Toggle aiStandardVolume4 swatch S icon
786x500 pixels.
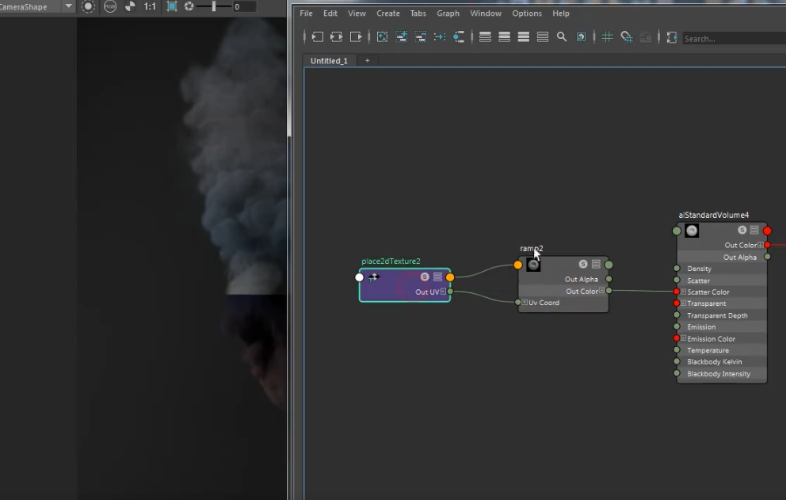point(742,230)
